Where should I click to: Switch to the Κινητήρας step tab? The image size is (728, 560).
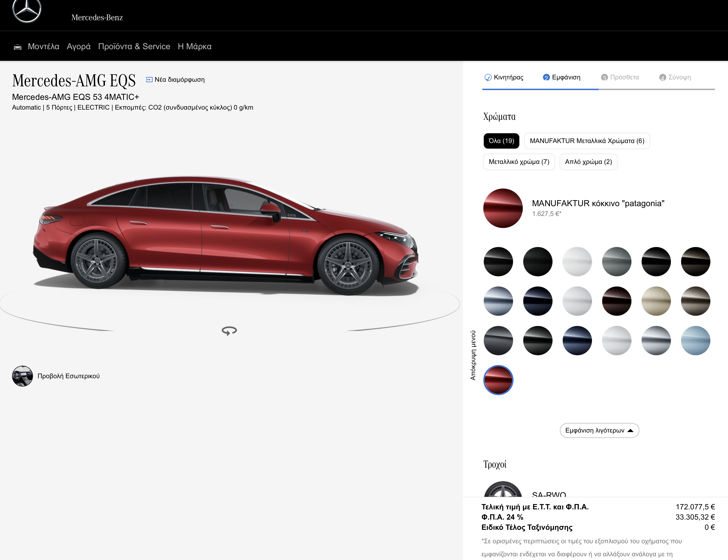[504, 77]
